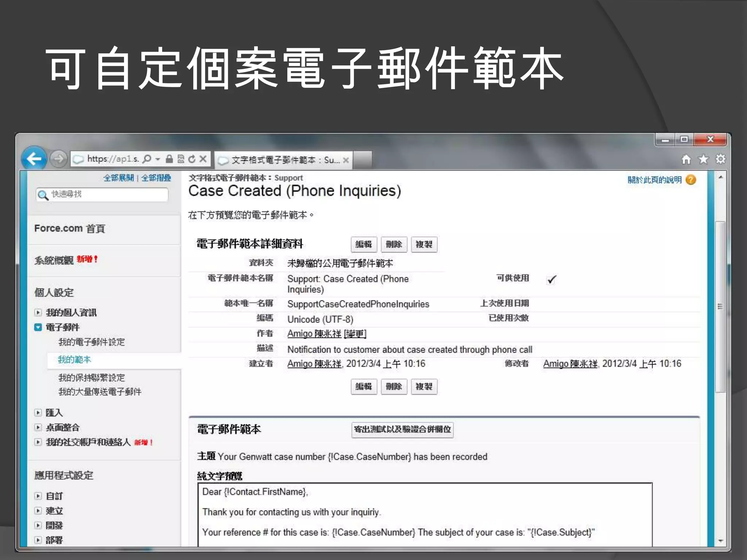Click 寄出測試以及驗證合併欄位 button

click(402, 429)
